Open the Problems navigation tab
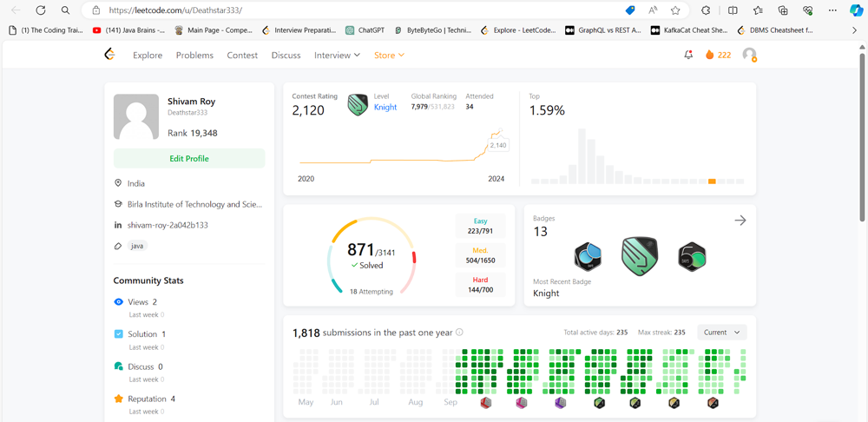 click(194, 56)
